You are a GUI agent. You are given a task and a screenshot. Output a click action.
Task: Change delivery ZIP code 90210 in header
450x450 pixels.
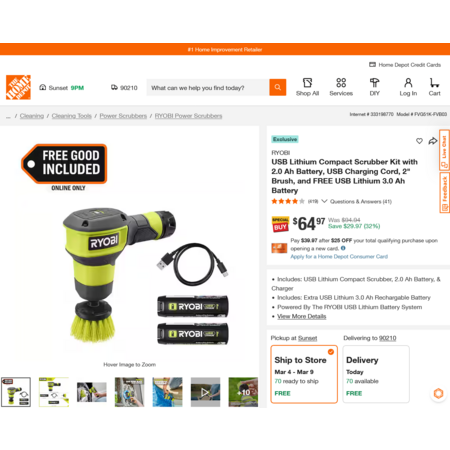click(124, 88)
